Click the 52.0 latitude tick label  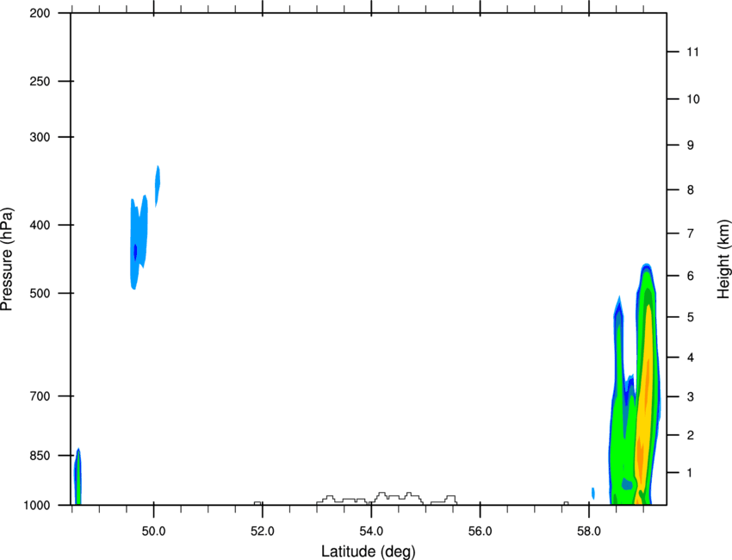263,532
